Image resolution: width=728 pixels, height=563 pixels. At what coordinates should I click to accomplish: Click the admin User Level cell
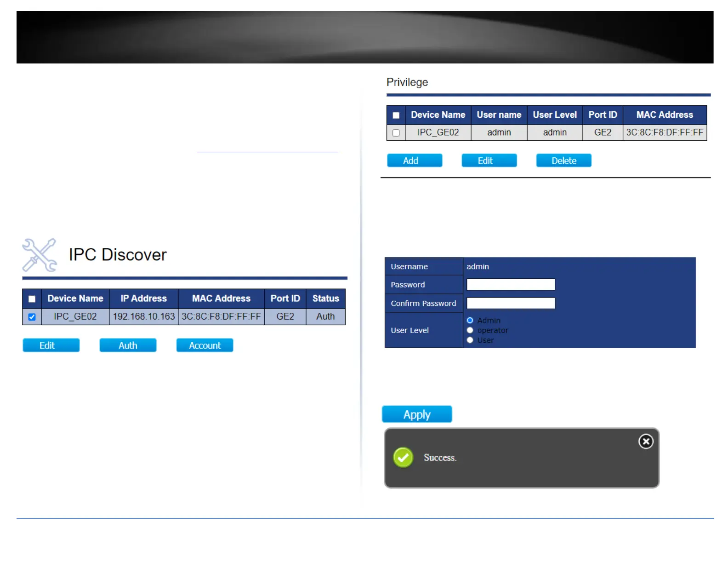(x=555, y=132)
